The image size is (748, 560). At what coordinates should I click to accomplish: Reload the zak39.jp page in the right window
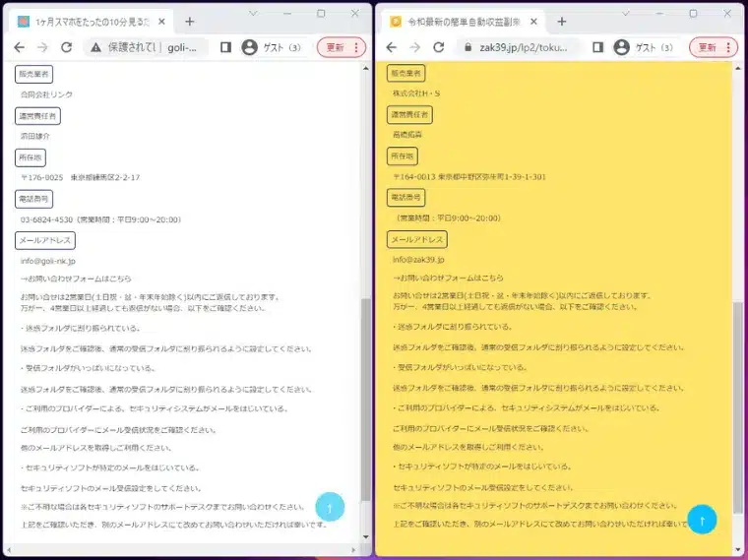tap(437, 47)
